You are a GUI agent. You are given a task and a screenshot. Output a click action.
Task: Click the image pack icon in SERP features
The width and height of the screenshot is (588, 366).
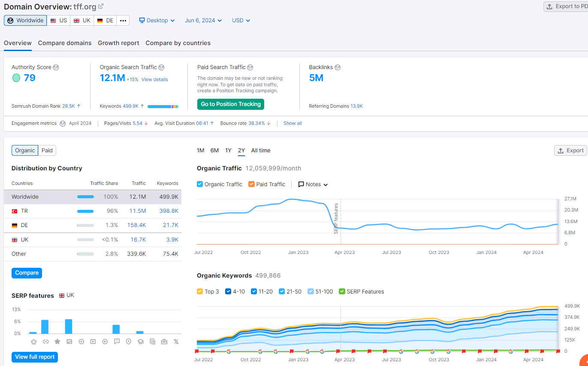(x=69, y=342)
